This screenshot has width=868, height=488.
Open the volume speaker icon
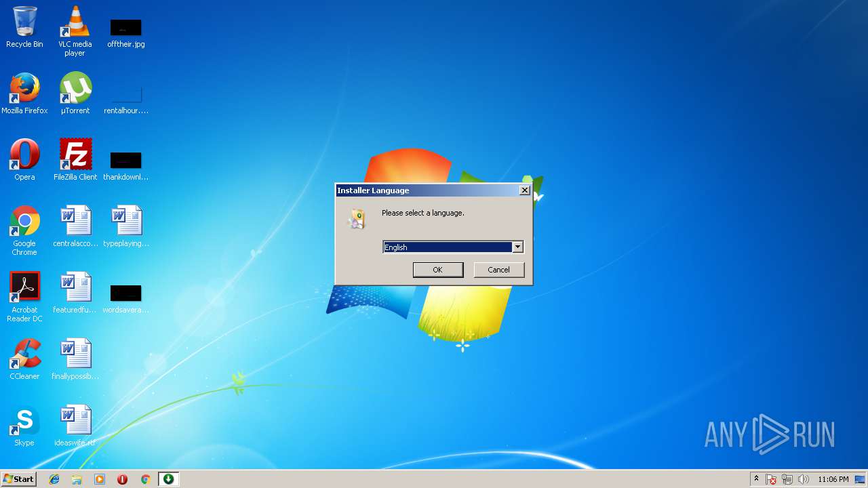click(804, 479)
